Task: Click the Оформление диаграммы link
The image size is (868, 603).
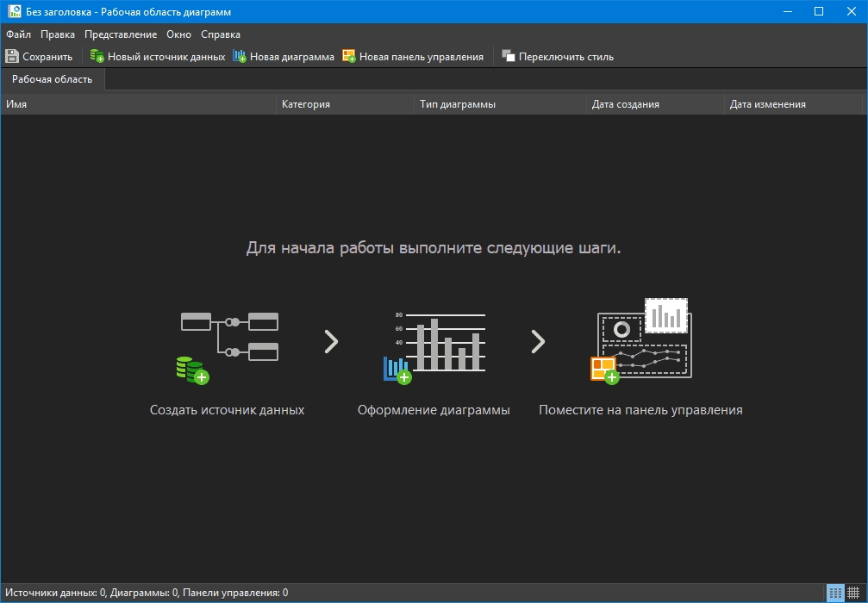Action: 434,410
